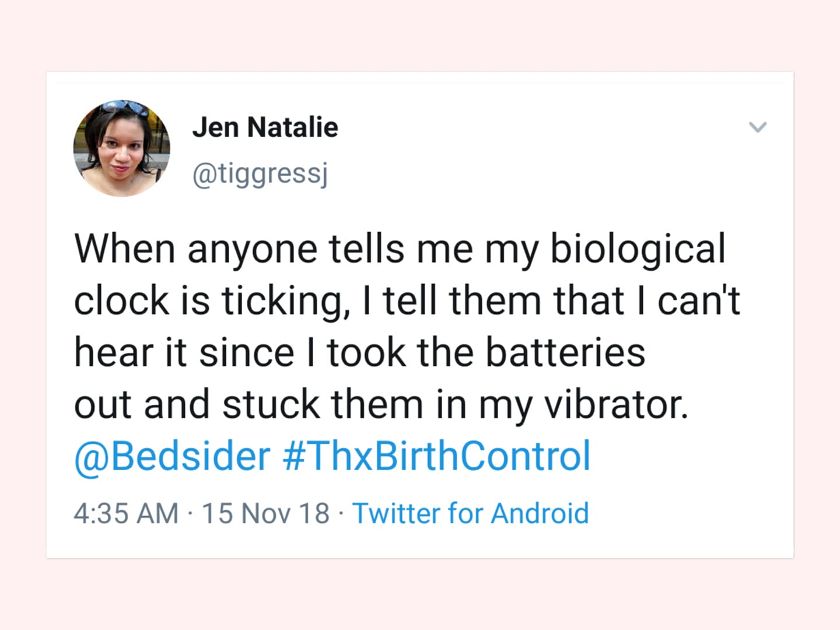The height and width of the screenshot is (630, 840).
Task: Click the sunglasses in the avatar photo
Action: coord(123,107)
